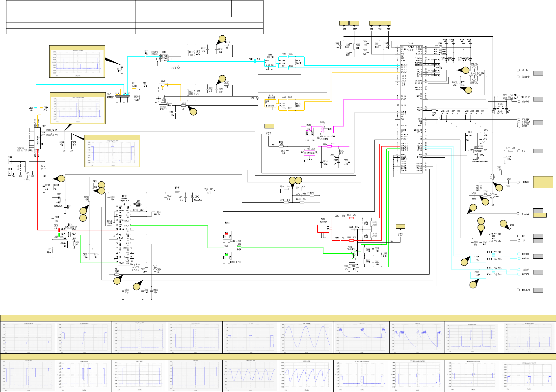This screenshot has height=392, width=556.
Task: Click the VBATTRF_ supply port symbol
Action: pos(209,193)
